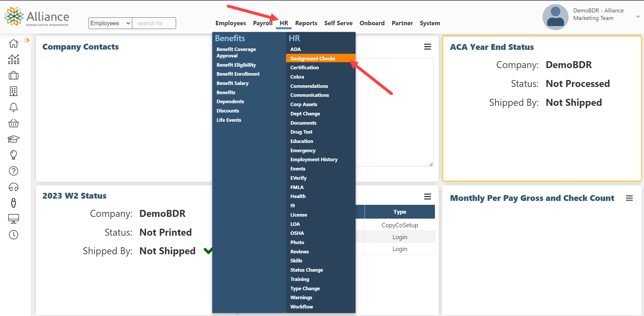This screenshot has width=644, height=316.
Task: Open the graduation cap training icon
Action: pos(14,139)
